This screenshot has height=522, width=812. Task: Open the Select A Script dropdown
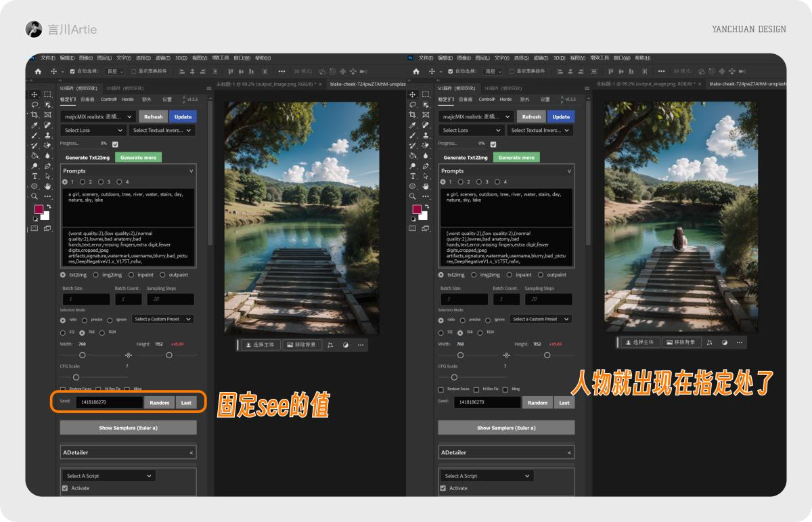point(108,475)
